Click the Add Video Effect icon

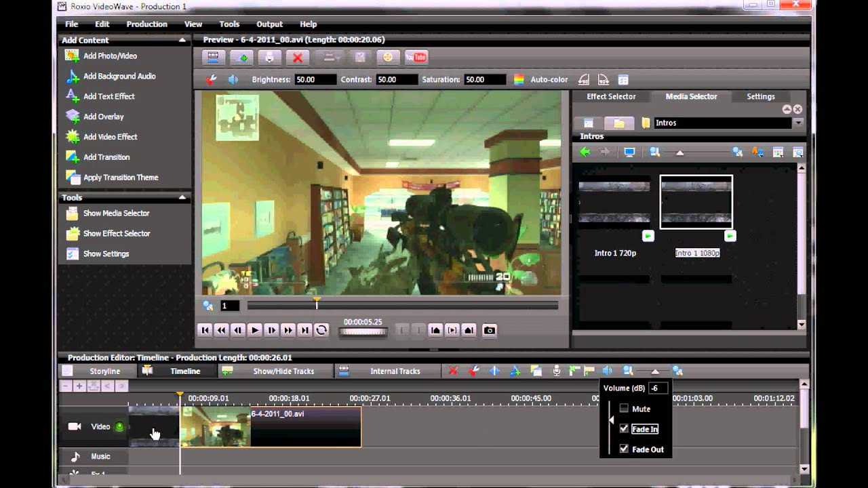(x=73, y=137)
